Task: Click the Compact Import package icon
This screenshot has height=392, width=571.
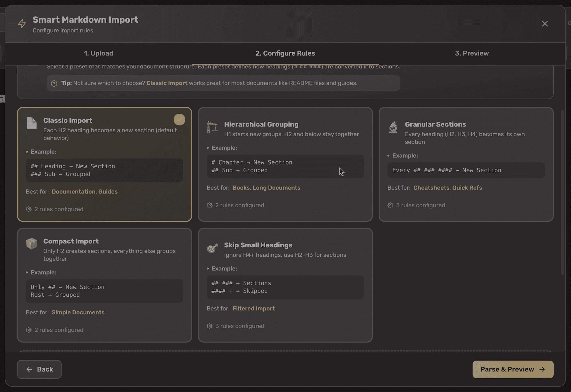Action: coord(31,244)
